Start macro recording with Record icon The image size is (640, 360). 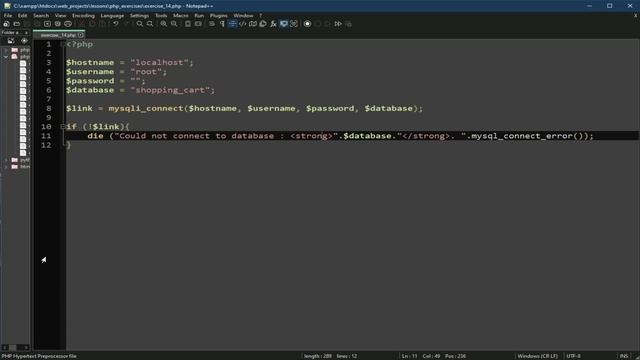307,24
